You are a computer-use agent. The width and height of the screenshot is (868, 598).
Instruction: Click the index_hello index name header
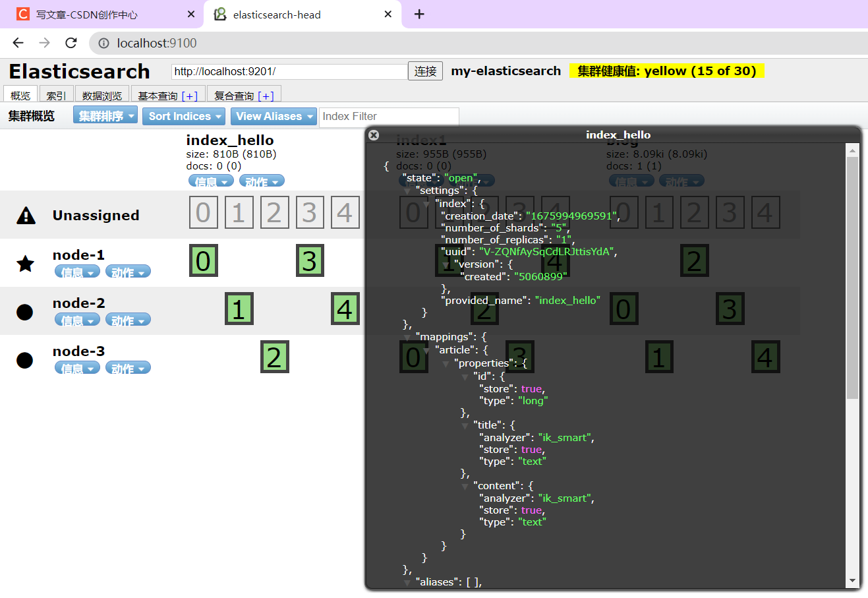[230, 140]
